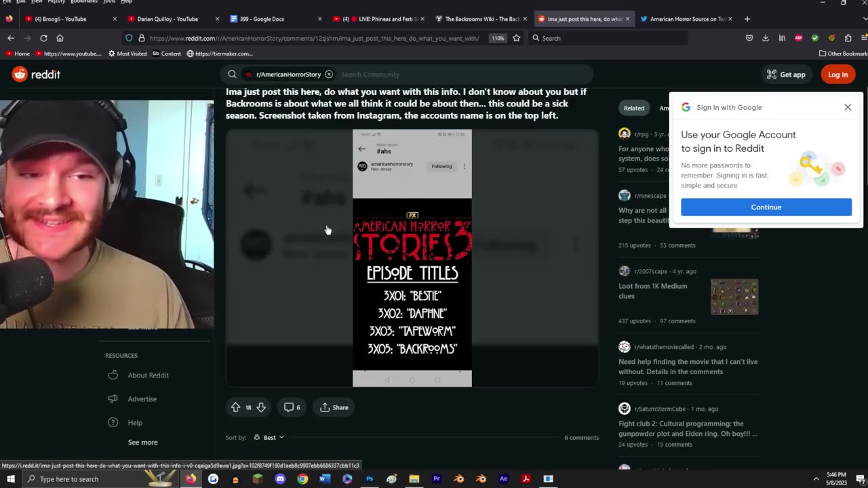Open Google Chrome from the taskbar

(302, 479)
